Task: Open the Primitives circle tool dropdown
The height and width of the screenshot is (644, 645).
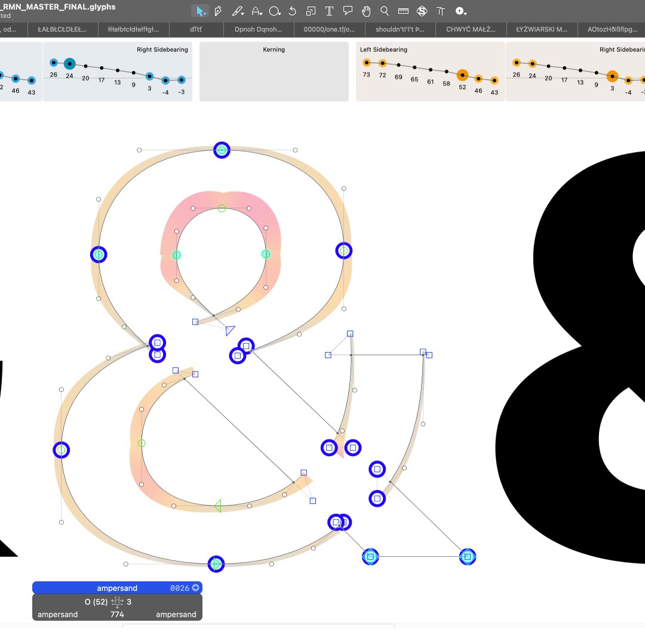Action: (274, 11)
